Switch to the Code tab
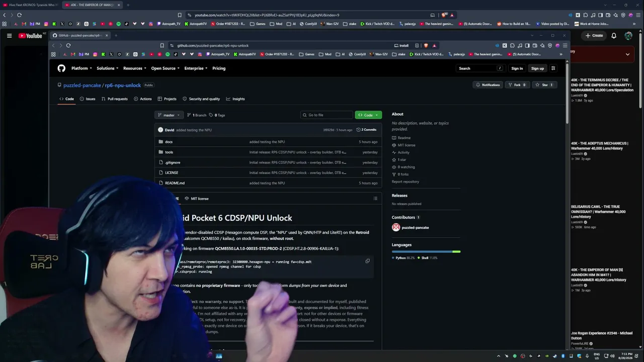Viewport: 644px width, 362px height. (66, 99)
